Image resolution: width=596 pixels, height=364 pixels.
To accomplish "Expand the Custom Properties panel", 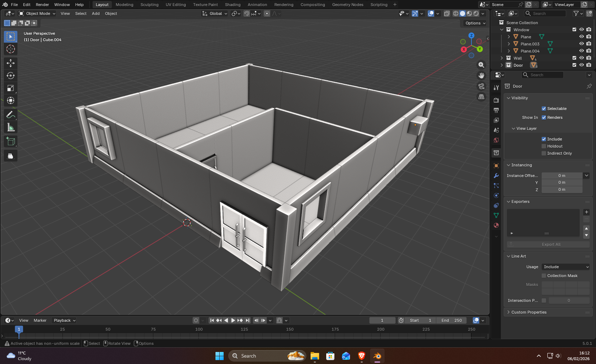I will [x=529, y=312].
